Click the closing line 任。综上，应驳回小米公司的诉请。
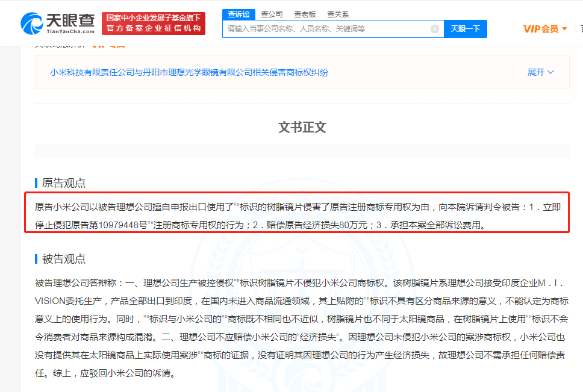 105,373
